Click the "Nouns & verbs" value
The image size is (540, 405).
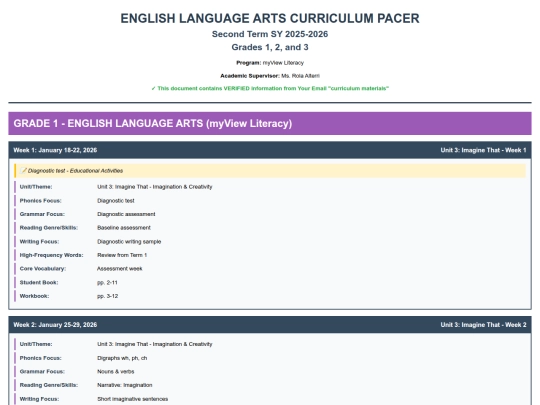click(115, 372)
